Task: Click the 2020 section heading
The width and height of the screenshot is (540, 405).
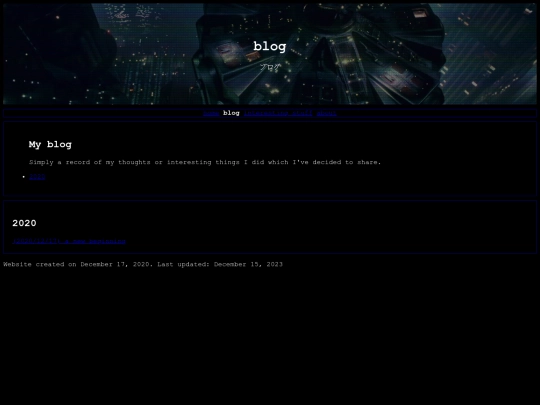Action: point(24,223)
